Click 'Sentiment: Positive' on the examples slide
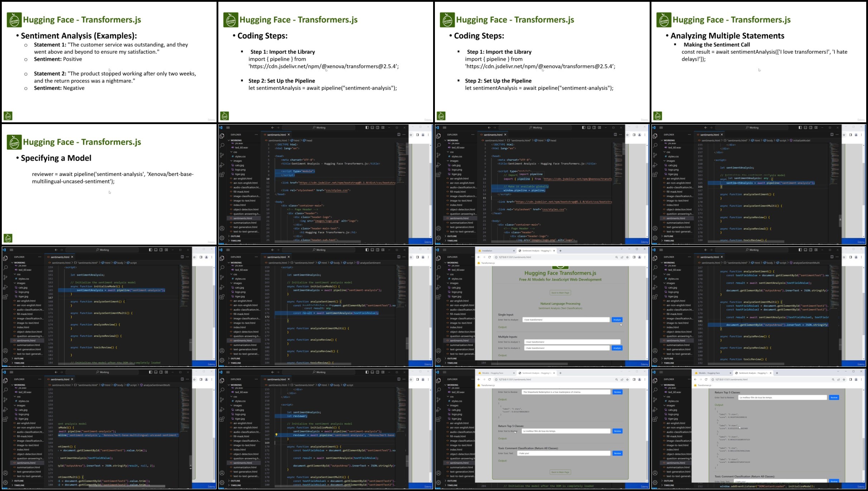 pos(58,59)
